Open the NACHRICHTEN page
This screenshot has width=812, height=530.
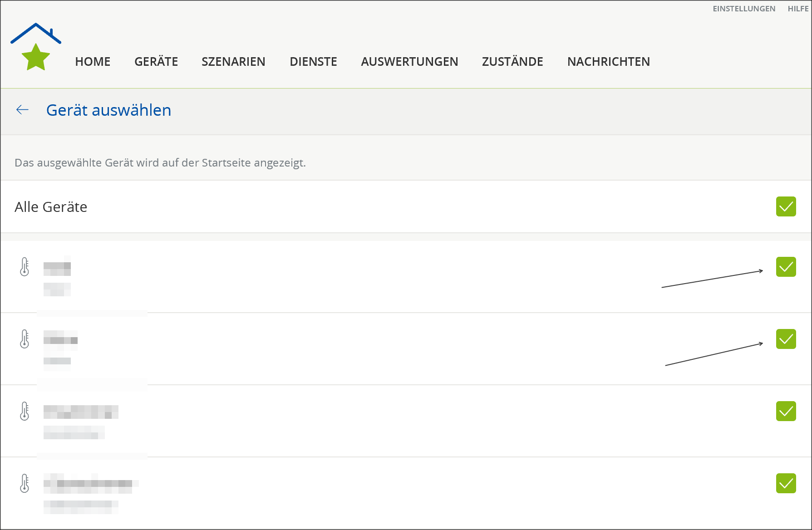click(x=608, y=62)
